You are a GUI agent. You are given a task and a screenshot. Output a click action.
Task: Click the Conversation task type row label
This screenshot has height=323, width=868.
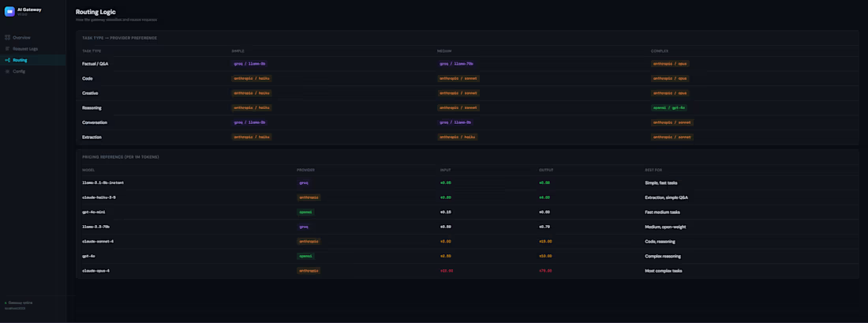95,122
